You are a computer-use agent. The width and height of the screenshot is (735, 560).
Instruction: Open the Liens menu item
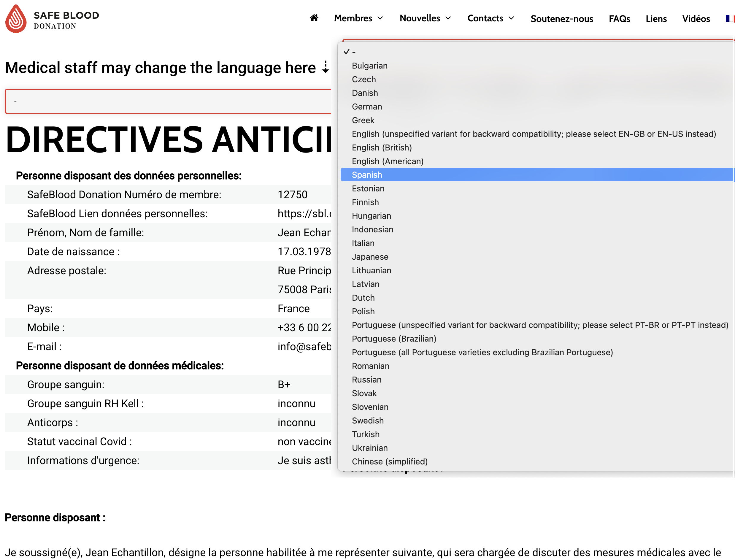click(656, 19)
